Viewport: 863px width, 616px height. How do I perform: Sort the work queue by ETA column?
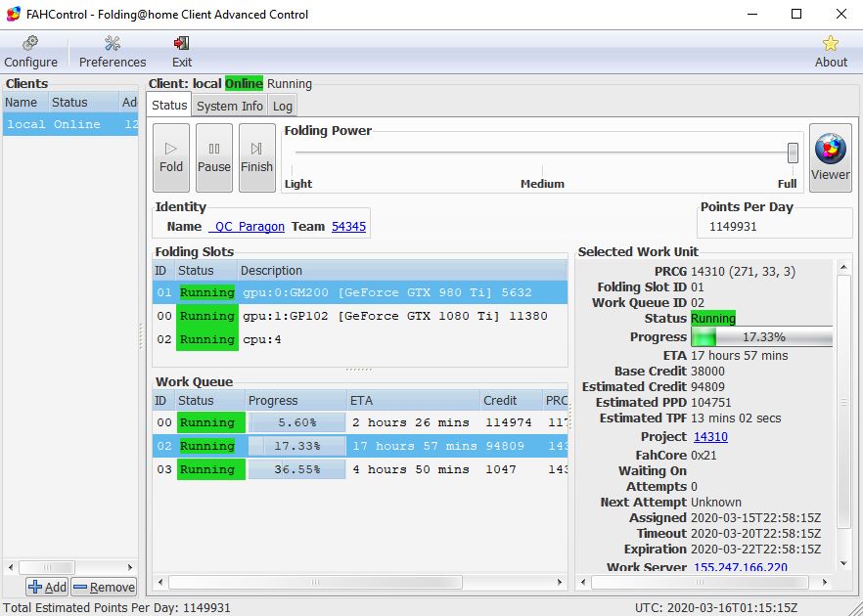[x=411, y=401]
